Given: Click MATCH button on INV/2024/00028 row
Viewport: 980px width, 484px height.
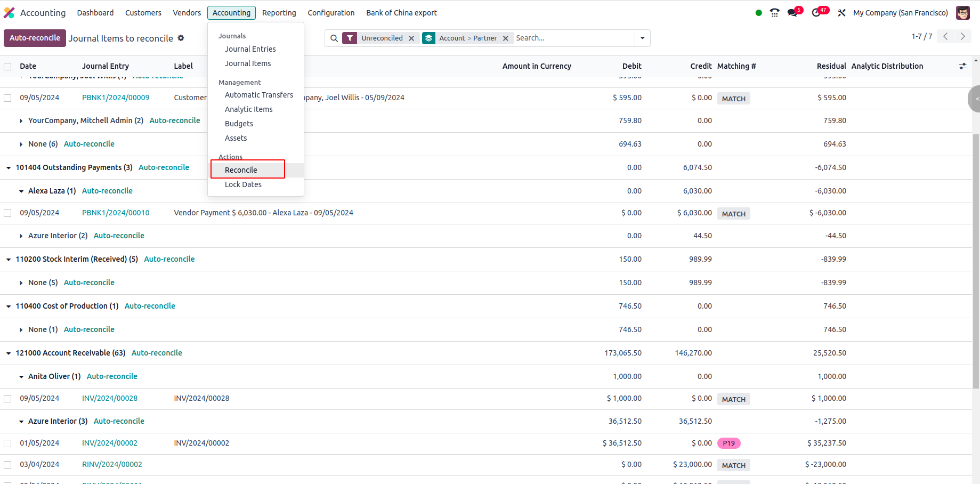Looking at the screenshot, I should (x=733, y=399).
